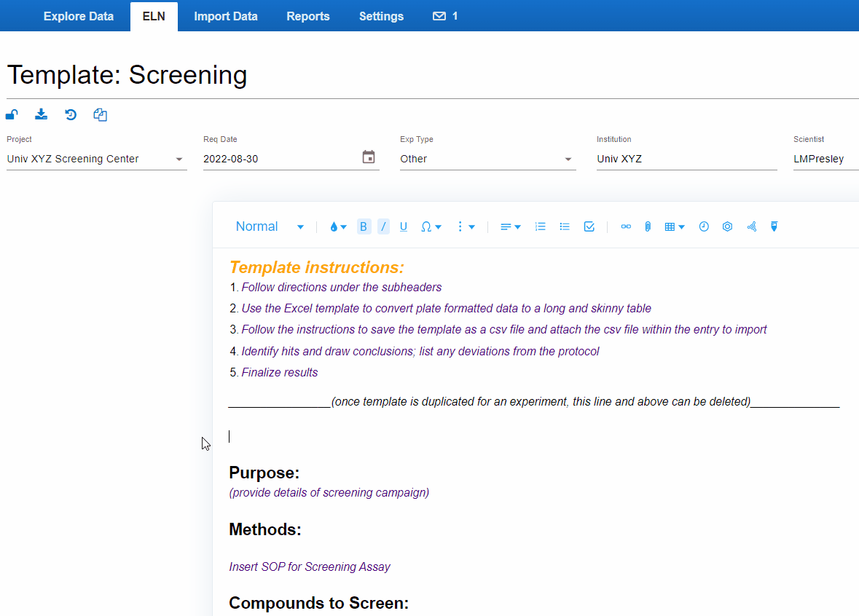Click the 'Compounds to Screen:' heading
859x616 pixels.
point(319,603)
